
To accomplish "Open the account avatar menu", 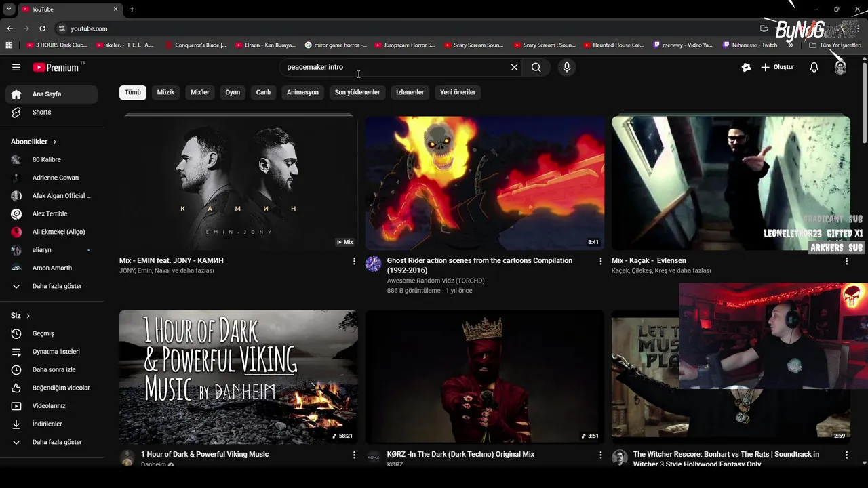I will point(840,67).
